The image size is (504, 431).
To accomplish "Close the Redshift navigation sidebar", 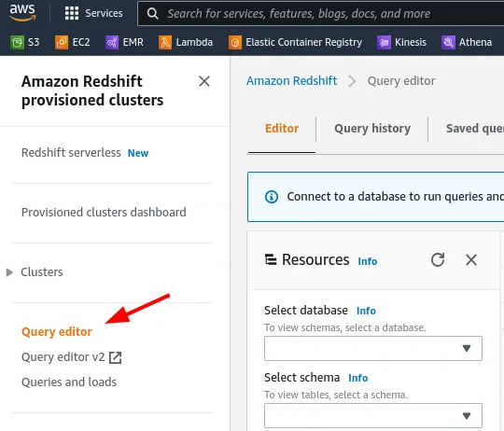I will 204,81.
